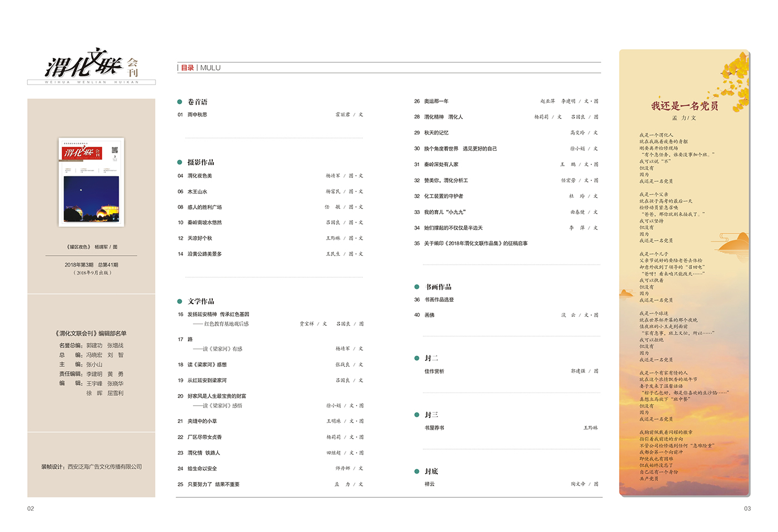Viewport: 778px width, 532px height.
Task: Select issue text 2018年第3期 总第41期
Action: (x=91, y=265)
